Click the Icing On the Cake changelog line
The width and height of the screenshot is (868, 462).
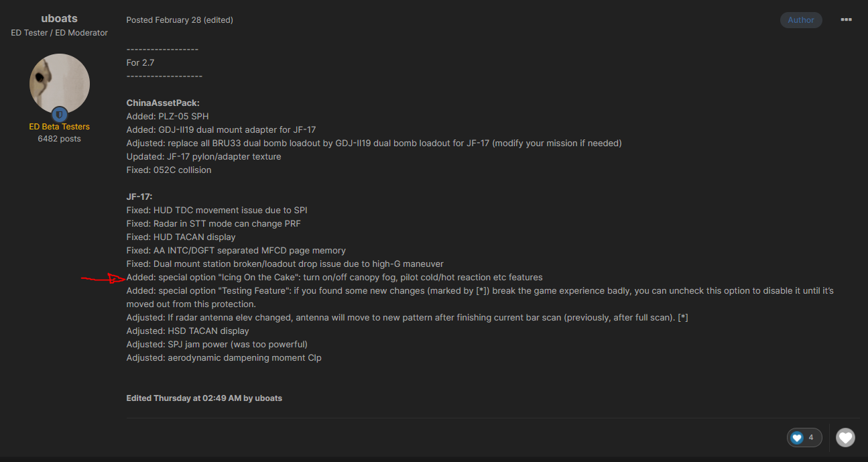[x=334, y=278]
